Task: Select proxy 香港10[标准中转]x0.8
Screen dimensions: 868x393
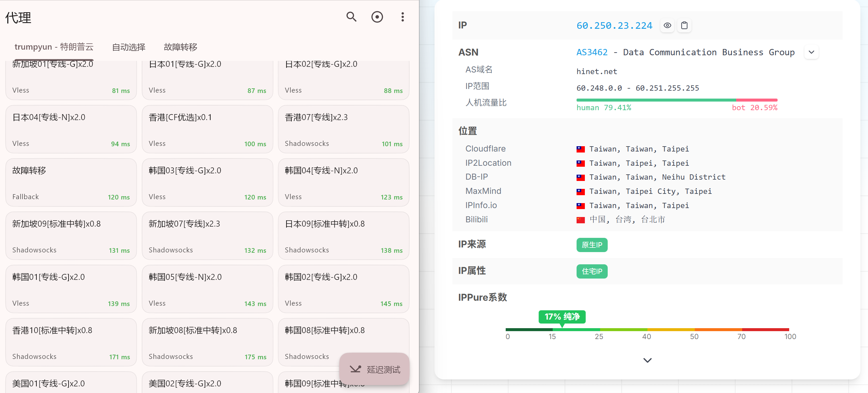Action: (x=71, y=342)
